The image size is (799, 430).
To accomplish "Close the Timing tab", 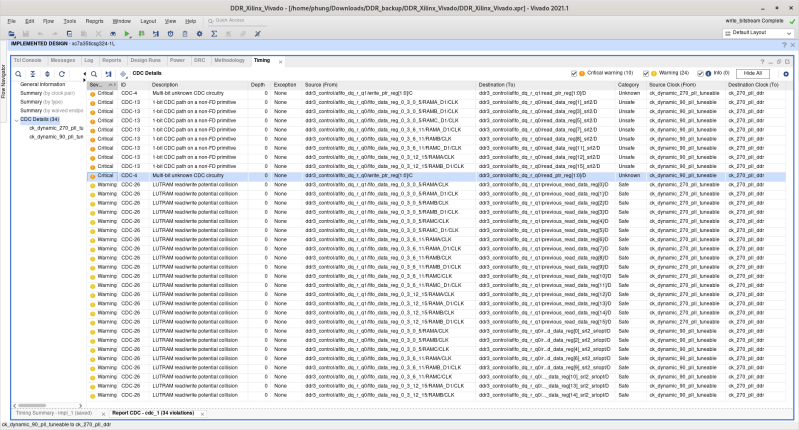I will tap(280, 62).
